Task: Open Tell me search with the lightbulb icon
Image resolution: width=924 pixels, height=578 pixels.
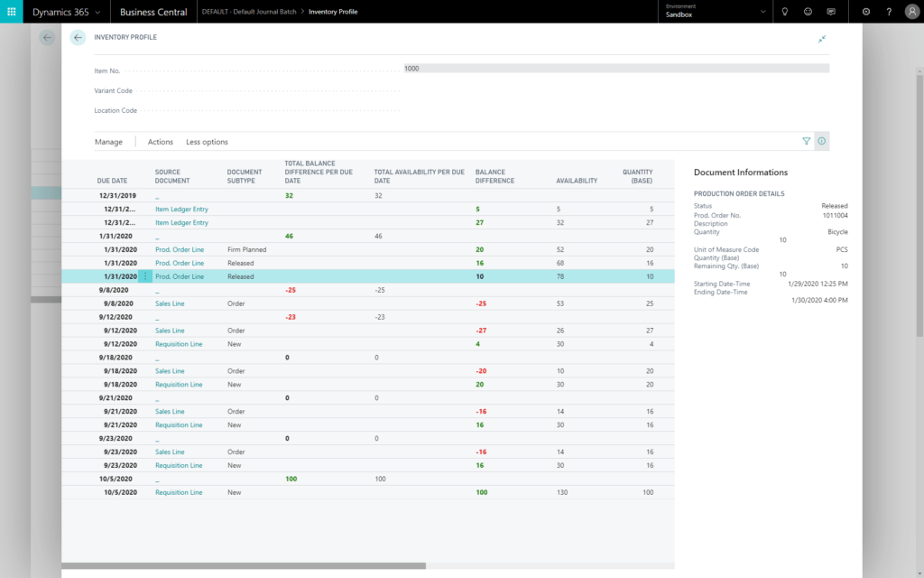Action: [x=785, y=11]
